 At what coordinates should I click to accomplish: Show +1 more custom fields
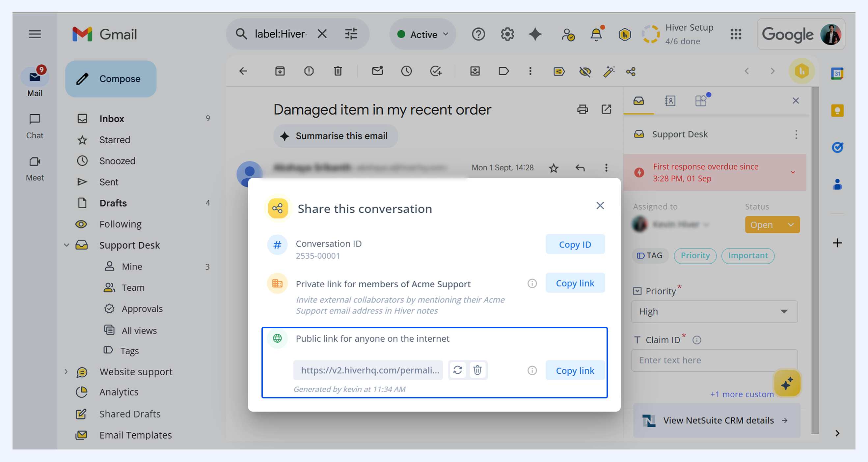[x=742, y=394]
